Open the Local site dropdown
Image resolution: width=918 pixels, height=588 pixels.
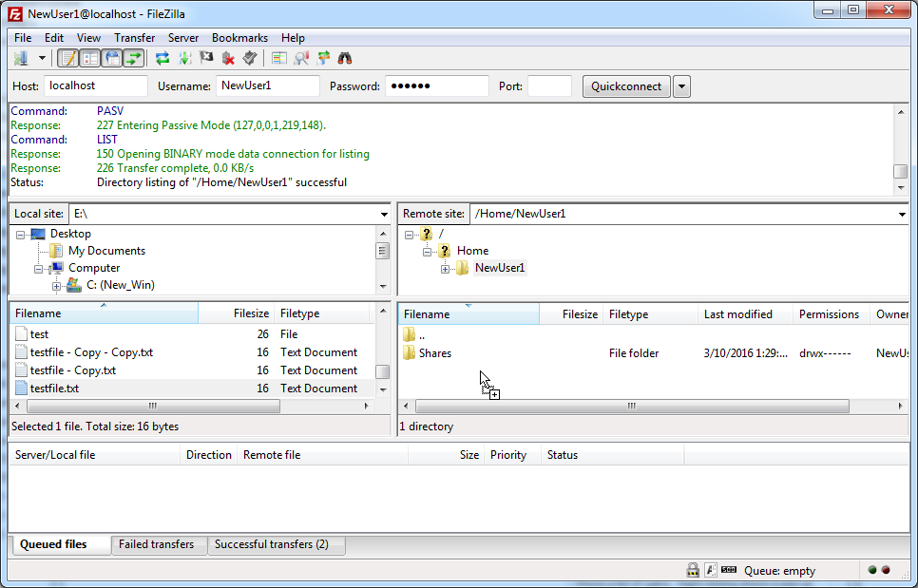coord(383,213)
